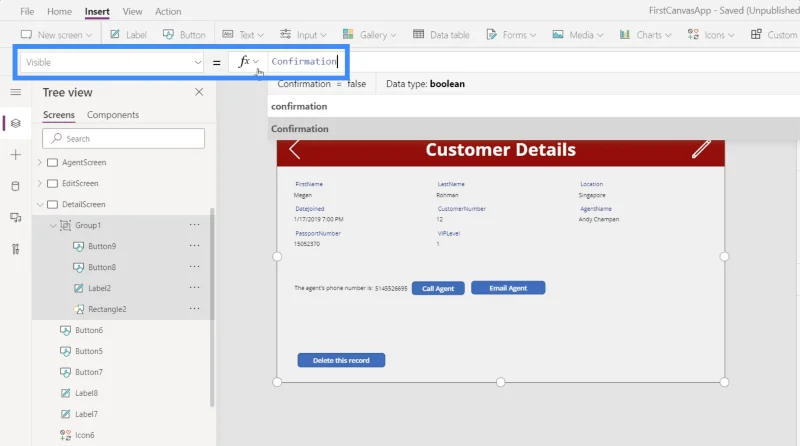
Task: Click the Tree view search box
Action: [123, 138]
